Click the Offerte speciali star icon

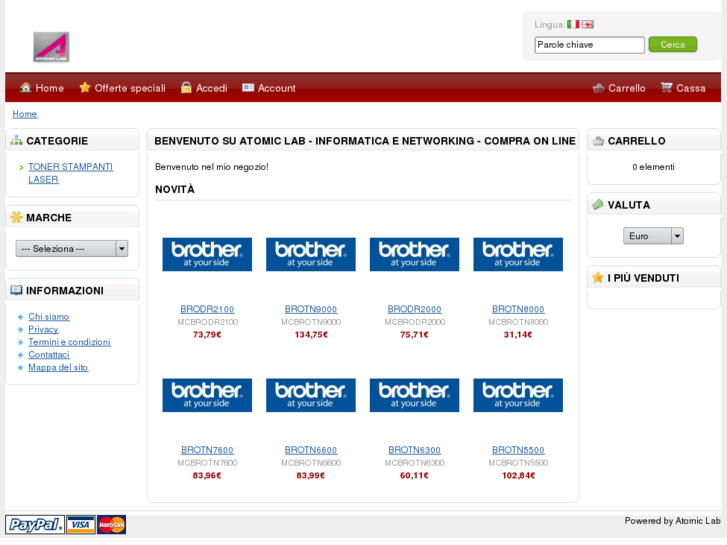[85, 87]
